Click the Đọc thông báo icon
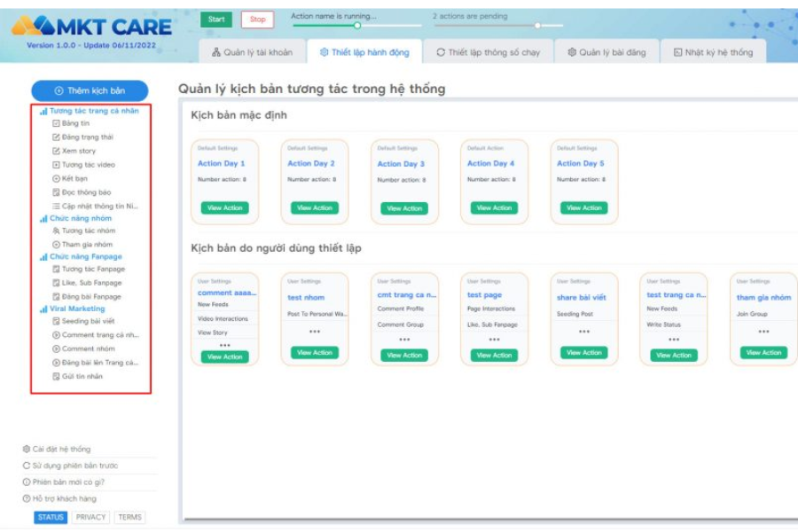The height and width of the screenshot is (532, 798). 56,192
